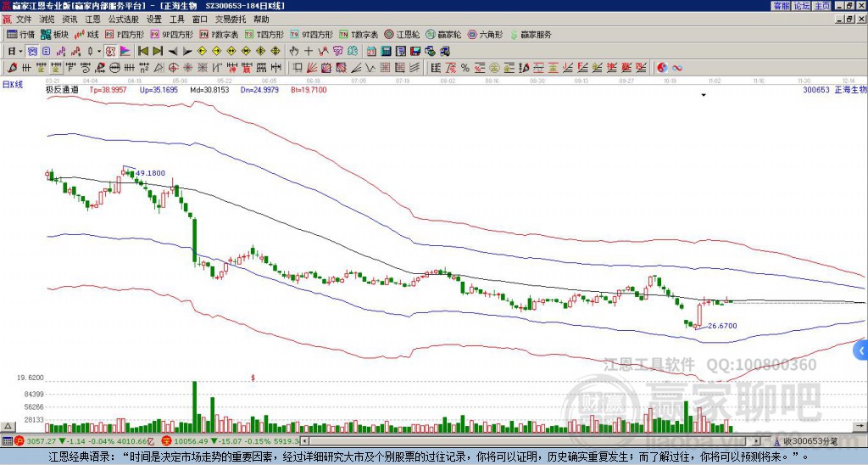Step forward with black right arrow

187,52
